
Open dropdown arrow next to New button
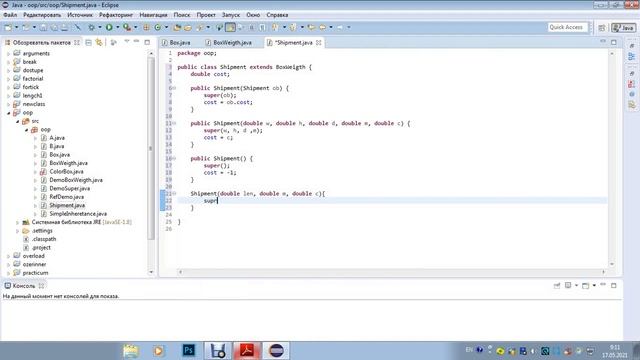[16, 27]
